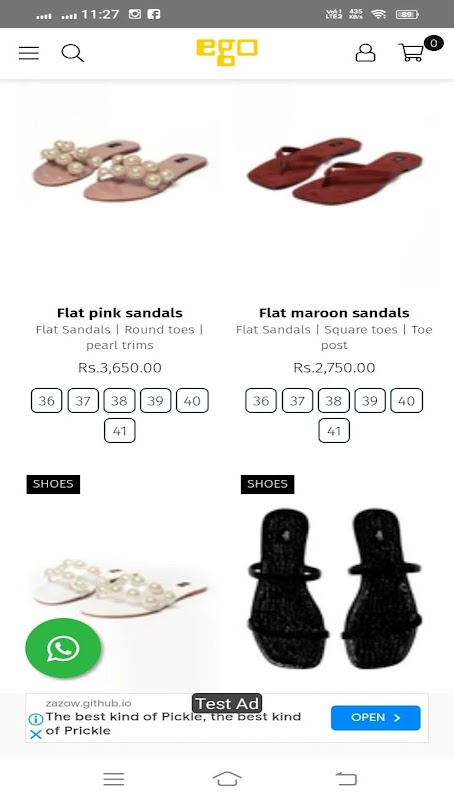The image size is (454, 800).
Task: Click the OPEN button in the ad
Action: (375, 718)
